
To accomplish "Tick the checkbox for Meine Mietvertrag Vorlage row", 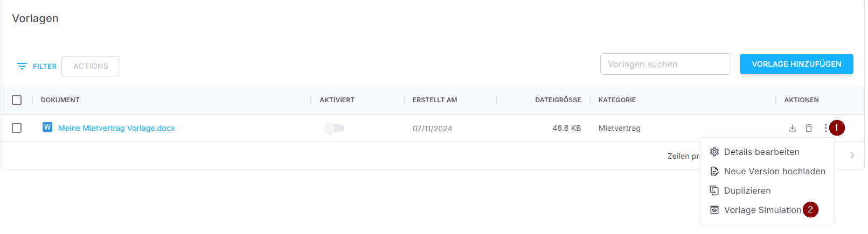I will 17,128.
